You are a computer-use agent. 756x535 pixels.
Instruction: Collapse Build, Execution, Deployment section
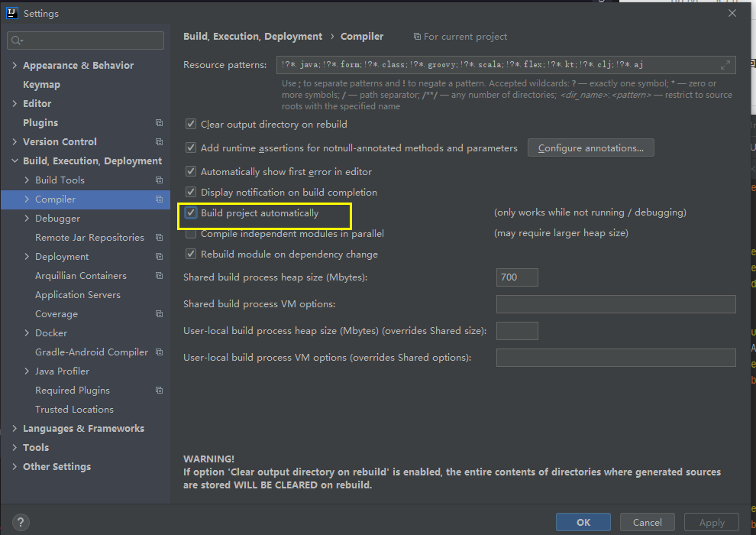click(15, 160)
